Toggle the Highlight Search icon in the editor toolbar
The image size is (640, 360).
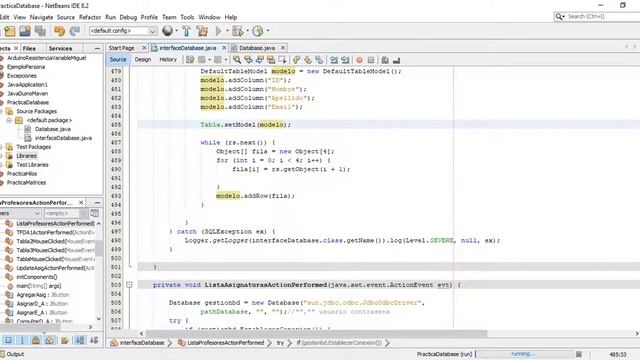(271, 60)
